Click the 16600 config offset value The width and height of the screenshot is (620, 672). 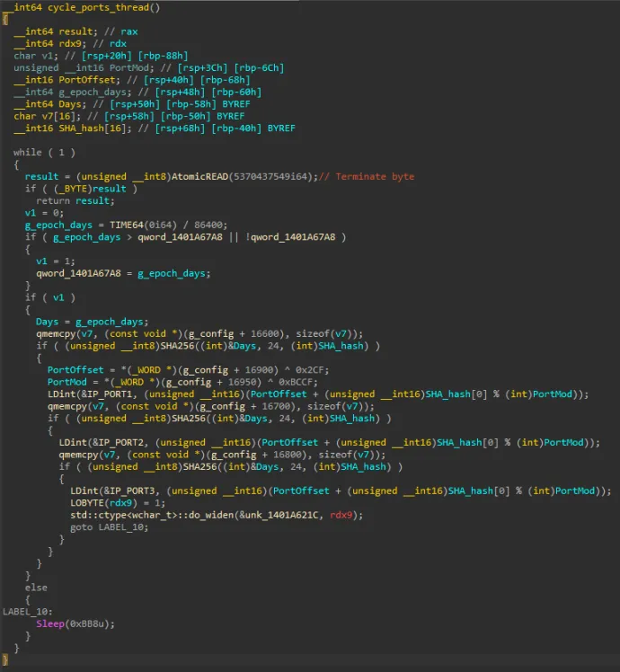(264, 334)
